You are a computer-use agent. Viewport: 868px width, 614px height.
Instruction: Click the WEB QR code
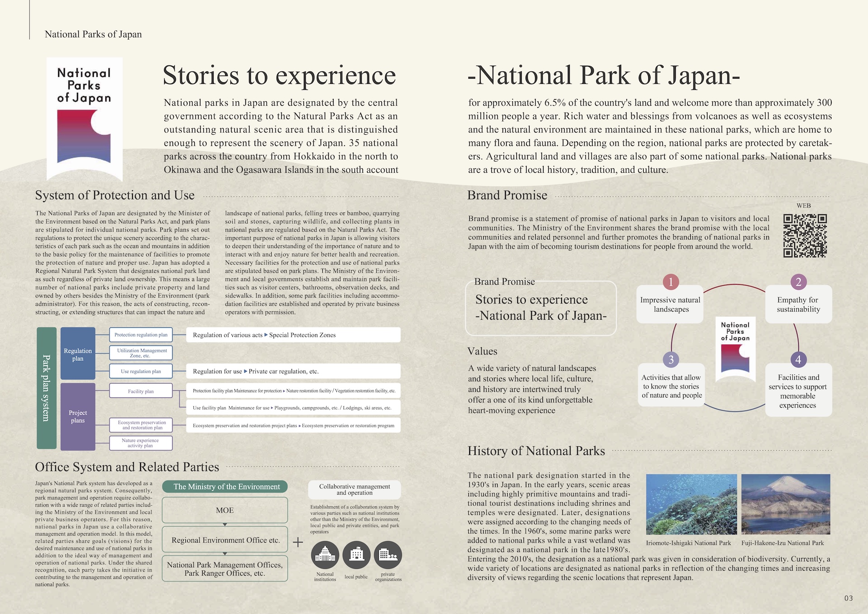click(805, 236)
